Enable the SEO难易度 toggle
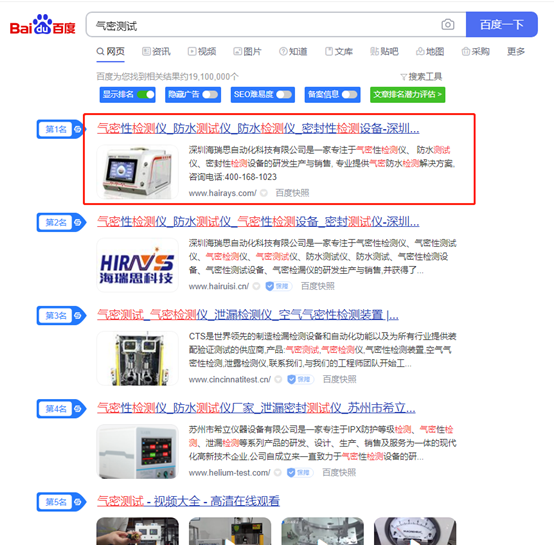This screenshot has height=545, width=554. click(x=284, y=95)
